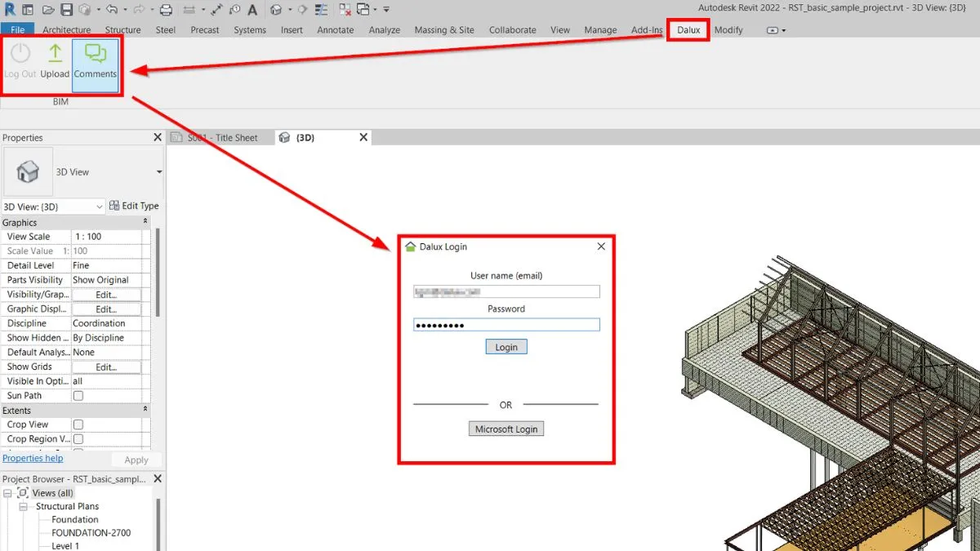Open the File menu
Viewport: 980px width, 551px height.
17,30
